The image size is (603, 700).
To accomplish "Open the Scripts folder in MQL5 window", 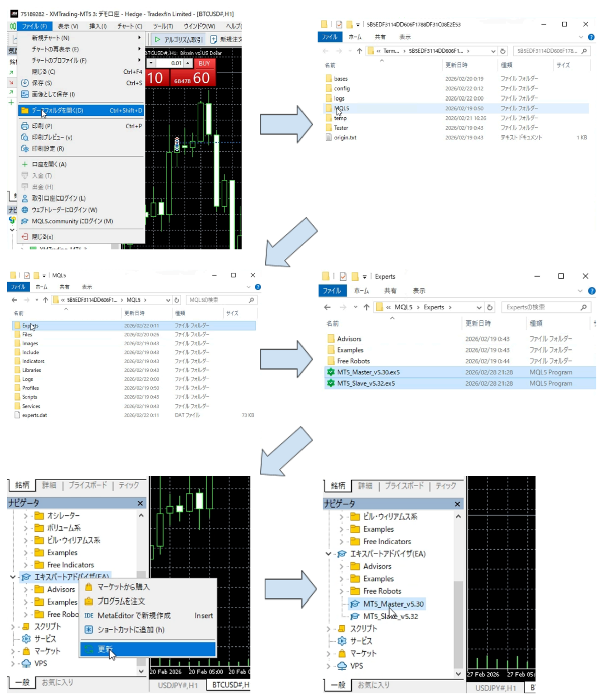I will click(29, 397).
